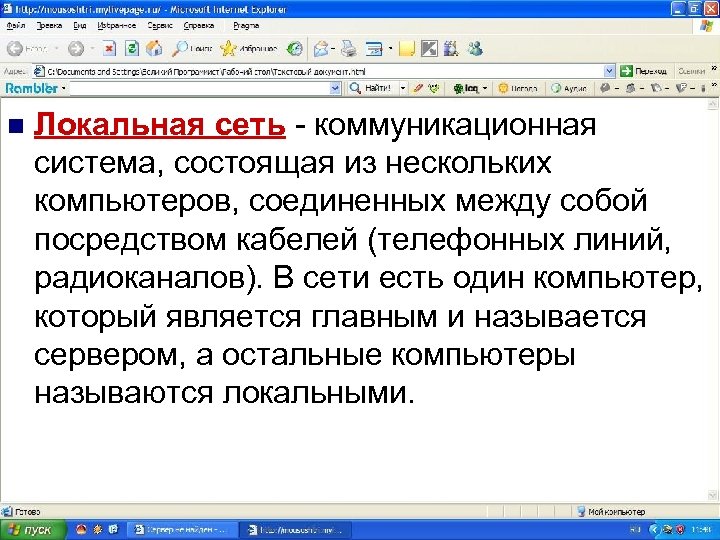Viewport: 720px width, 540px height.
Task: Click the arrow-in-box toolbar icon
Action: click(429, 48)
